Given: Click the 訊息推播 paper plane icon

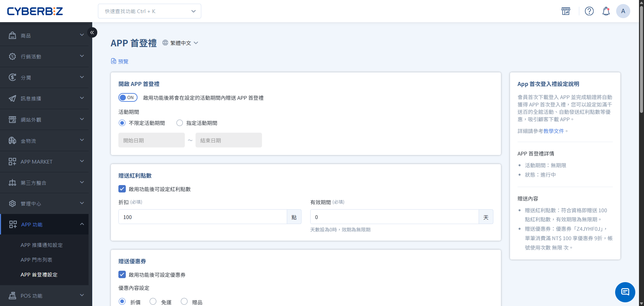Looking at the screenshot, I should (12, 98).
